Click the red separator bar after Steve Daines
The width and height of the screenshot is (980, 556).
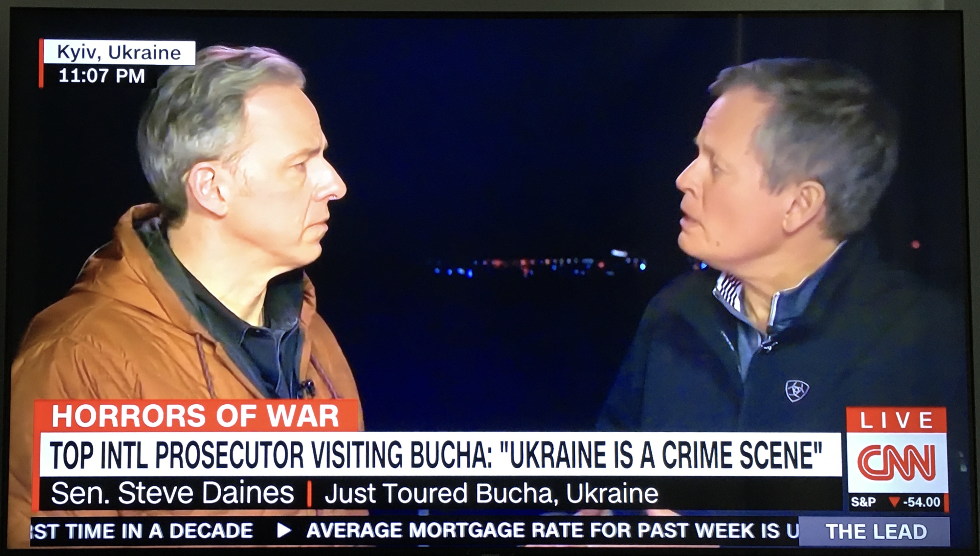[309, 494]
